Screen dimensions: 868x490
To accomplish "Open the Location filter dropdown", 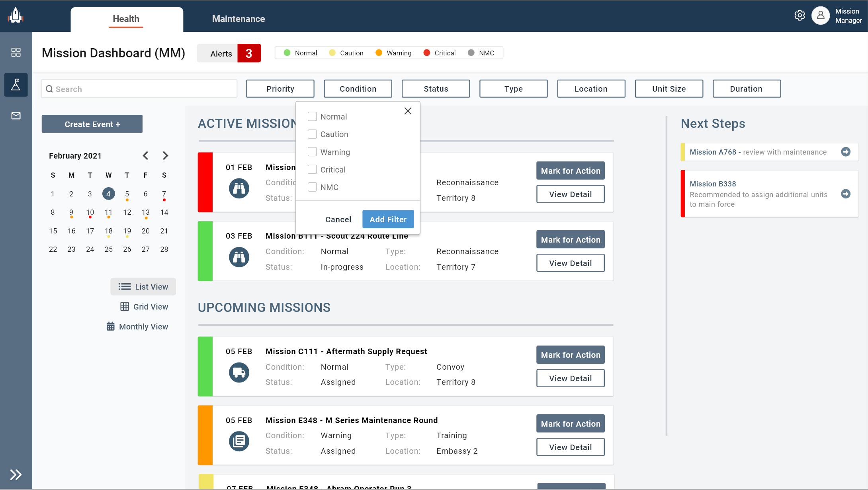I will pos(591,88).
